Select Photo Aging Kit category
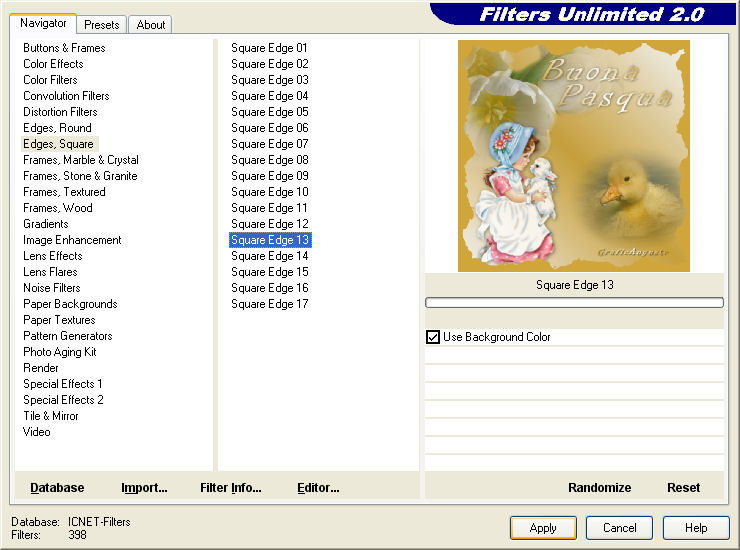The image size is (740, 550). 59,352
